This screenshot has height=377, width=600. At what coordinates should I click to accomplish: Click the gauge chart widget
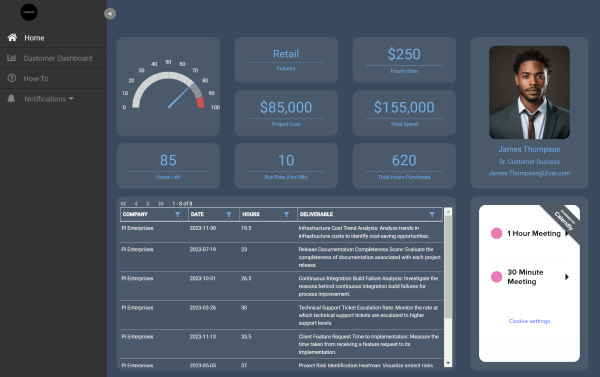coord(168,86)
